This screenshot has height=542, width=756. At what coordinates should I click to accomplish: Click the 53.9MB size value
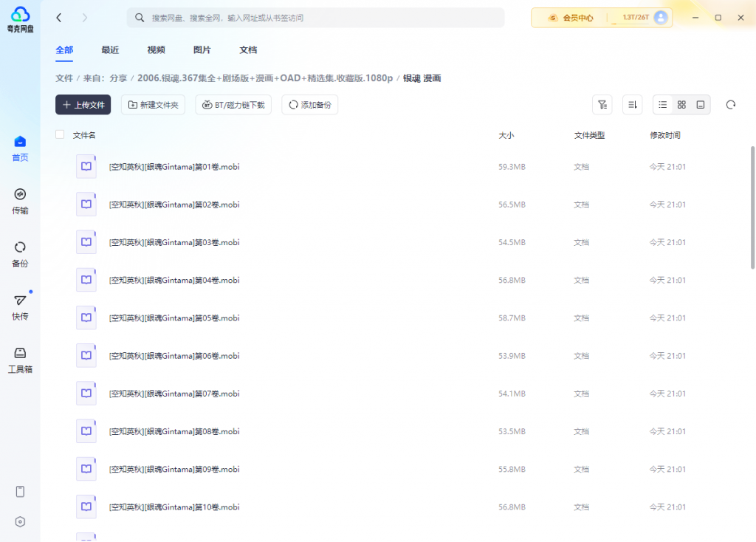[x=512, y=356]
